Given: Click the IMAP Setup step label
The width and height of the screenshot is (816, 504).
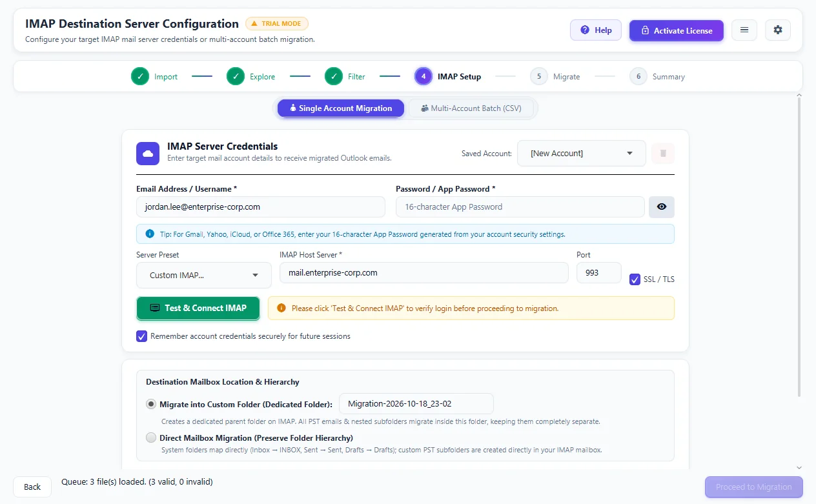Looking at the screenshot, I should click(459, 76).
